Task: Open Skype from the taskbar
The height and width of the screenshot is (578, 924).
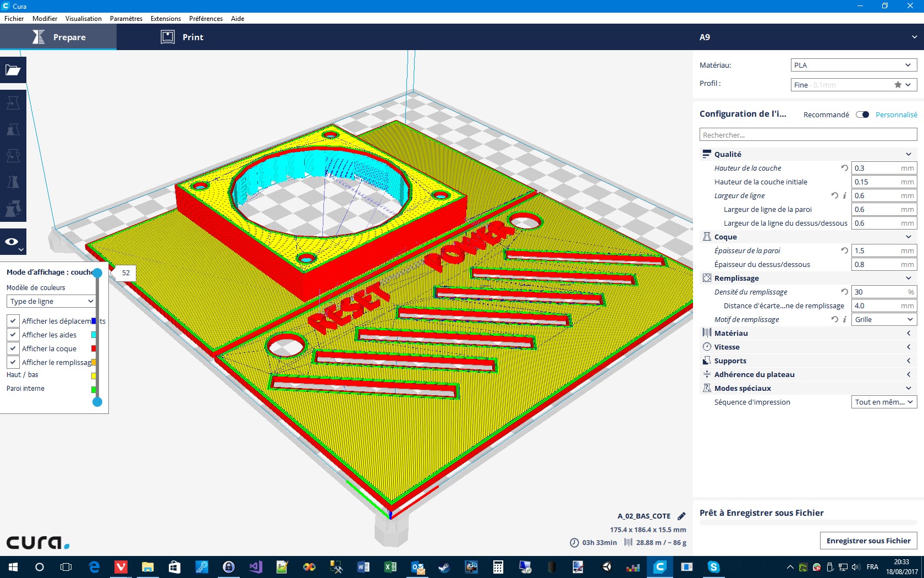Action: (x=713, y=567)
